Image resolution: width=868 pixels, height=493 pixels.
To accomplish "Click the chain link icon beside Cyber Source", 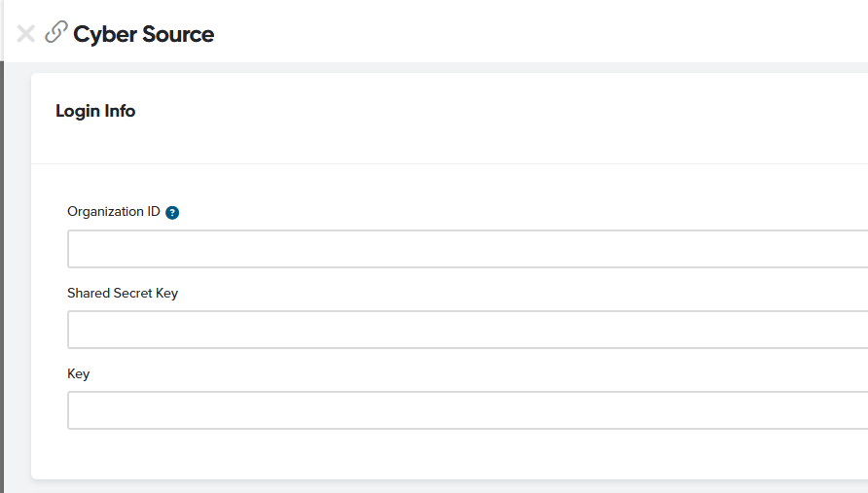I will coord(56,33).
